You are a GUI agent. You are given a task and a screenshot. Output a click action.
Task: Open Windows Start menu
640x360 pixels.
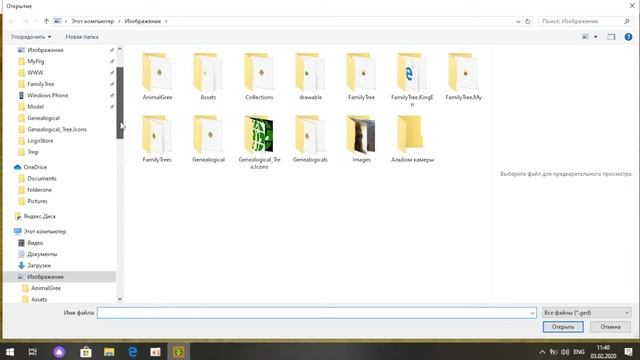click(x=10, y=352)
